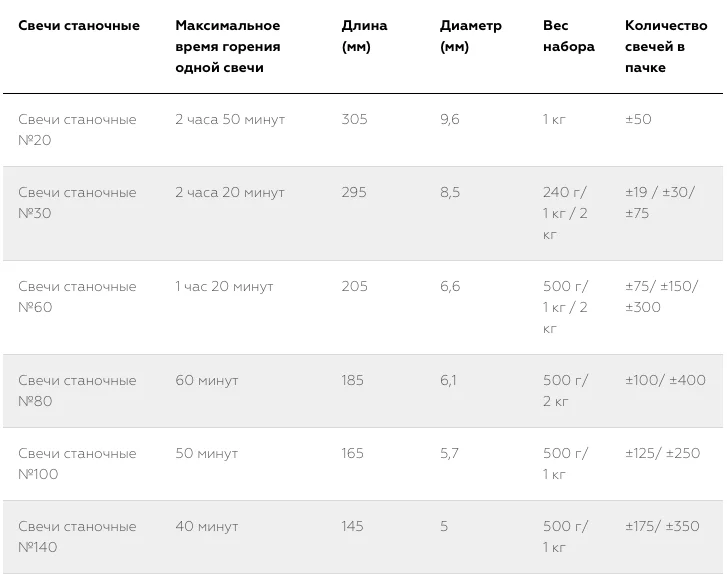
Task: Click the "Диаметр (мм)" column header
Action: click(x=470, y=36)
